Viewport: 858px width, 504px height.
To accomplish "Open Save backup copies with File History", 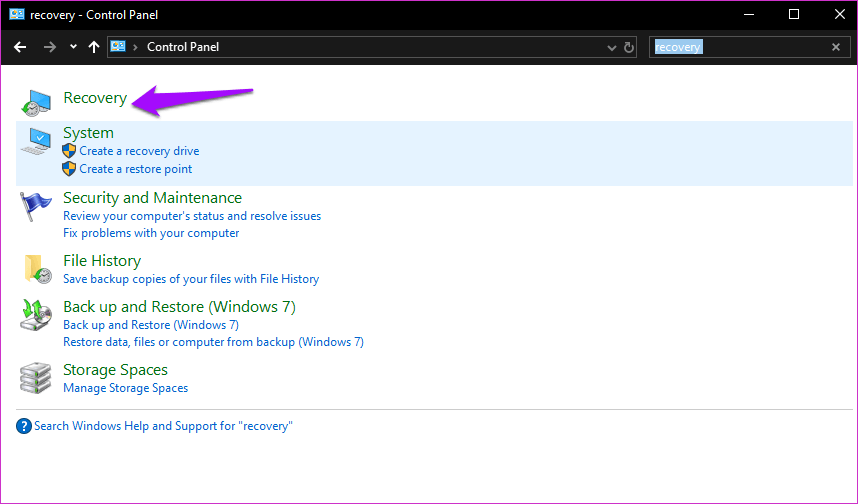I will [191, 279].
